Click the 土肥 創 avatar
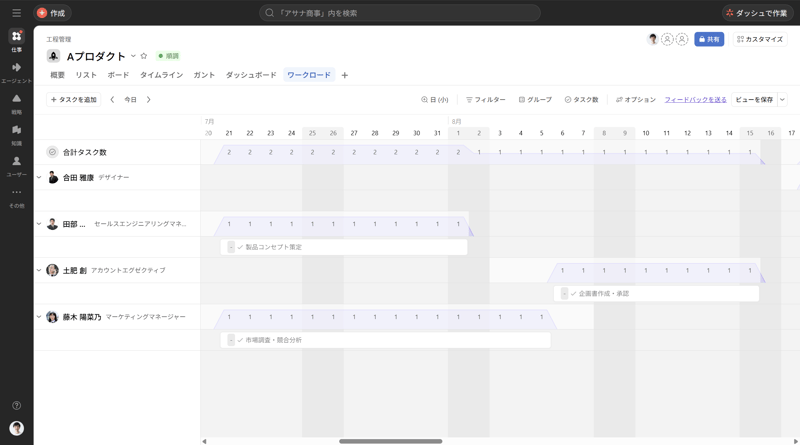This screenshot has height=445, width=800. [x=53, y=270]
